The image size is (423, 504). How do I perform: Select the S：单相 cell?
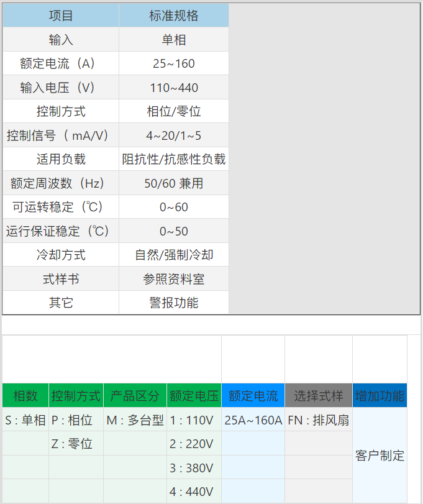pyautogui.click(x=25, y=419)
